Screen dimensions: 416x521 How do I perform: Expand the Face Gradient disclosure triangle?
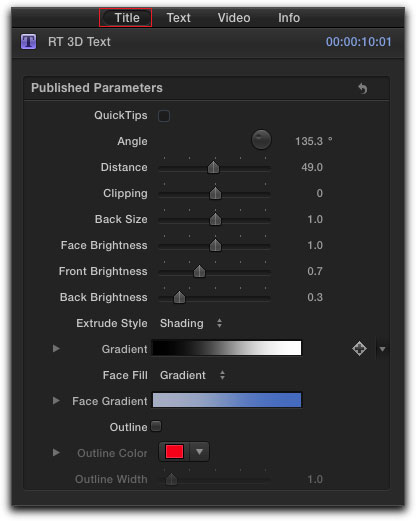tap(56, 401)
